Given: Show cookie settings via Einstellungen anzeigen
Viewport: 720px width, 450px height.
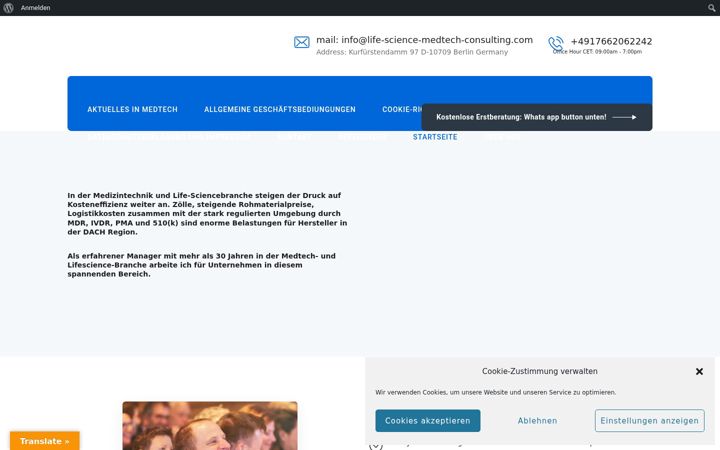Looking at the screenshot, I should pyautogui.click(x=649, y=421).
